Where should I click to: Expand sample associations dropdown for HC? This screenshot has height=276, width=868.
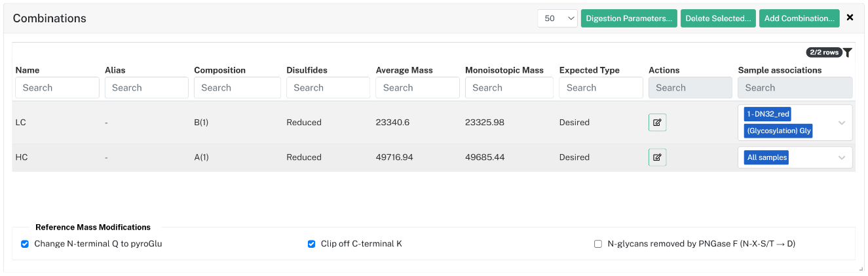click(x=842, y=157)
